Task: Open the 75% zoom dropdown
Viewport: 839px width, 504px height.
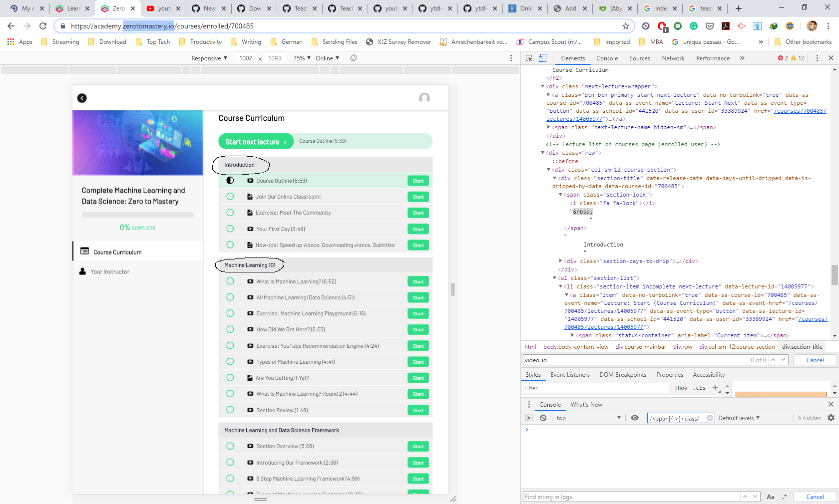Action: tap(302, 58)
